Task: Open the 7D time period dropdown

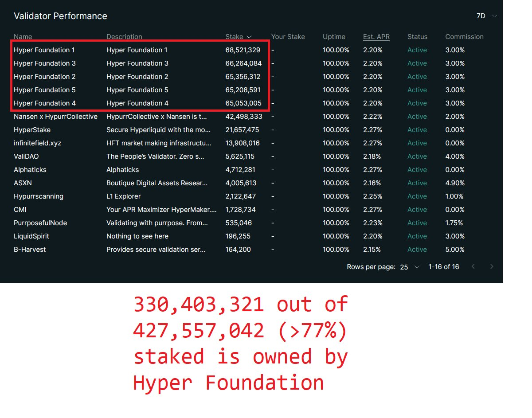Action: click(x=485, y=16)
